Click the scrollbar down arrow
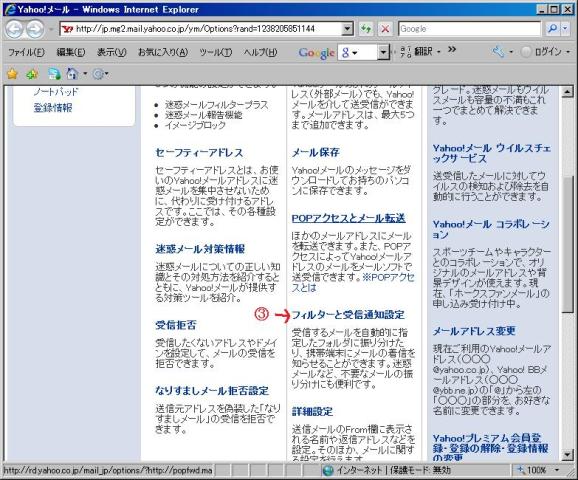Image resolution: width=578 pixels, height=480 pixels. pos(568,455)
